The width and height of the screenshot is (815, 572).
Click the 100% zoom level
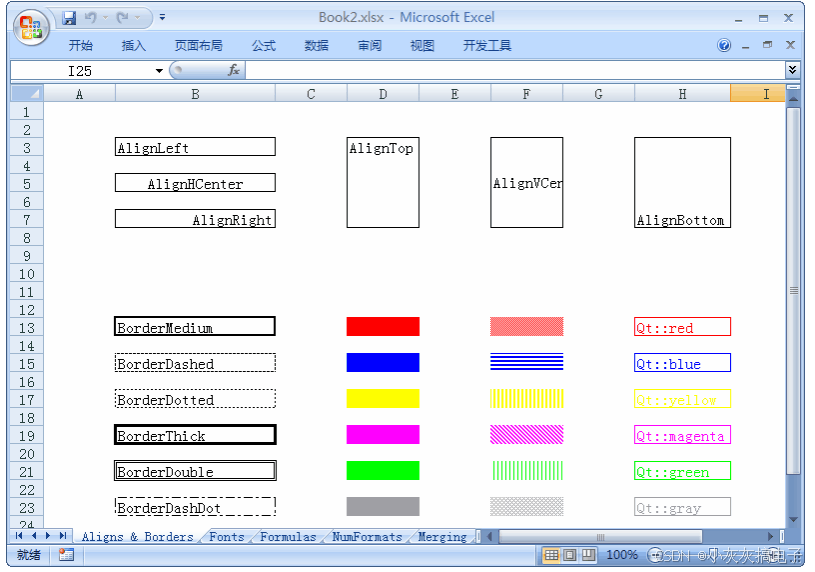[622, 555]
